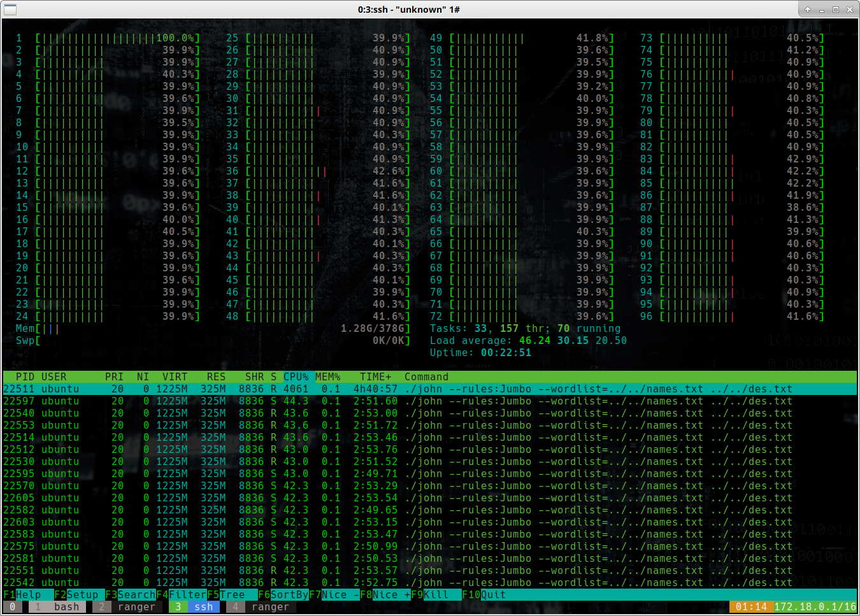
Task: Open the F4 Filter option
Action: pos(182,595)
